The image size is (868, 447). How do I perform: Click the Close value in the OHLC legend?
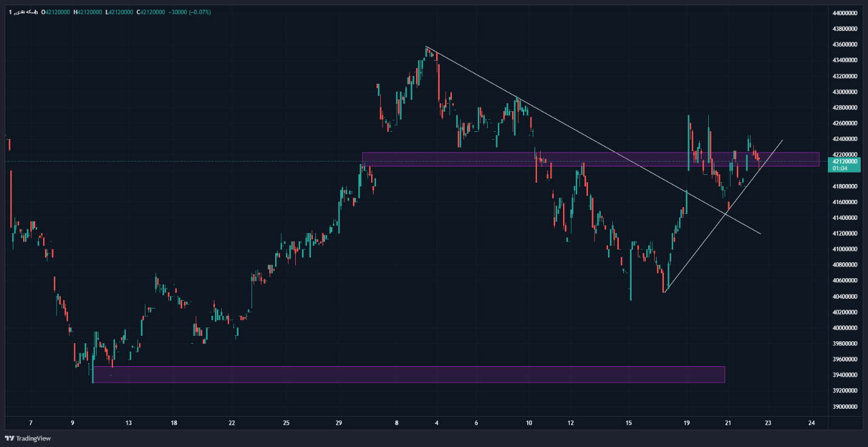pos(152,12)
